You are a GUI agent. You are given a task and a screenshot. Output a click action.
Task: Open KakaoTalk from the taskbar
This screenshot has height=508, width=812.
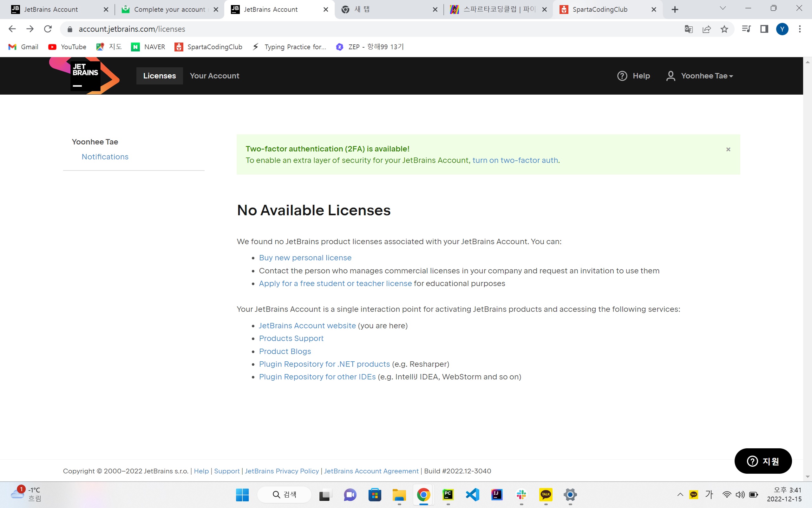546,495
